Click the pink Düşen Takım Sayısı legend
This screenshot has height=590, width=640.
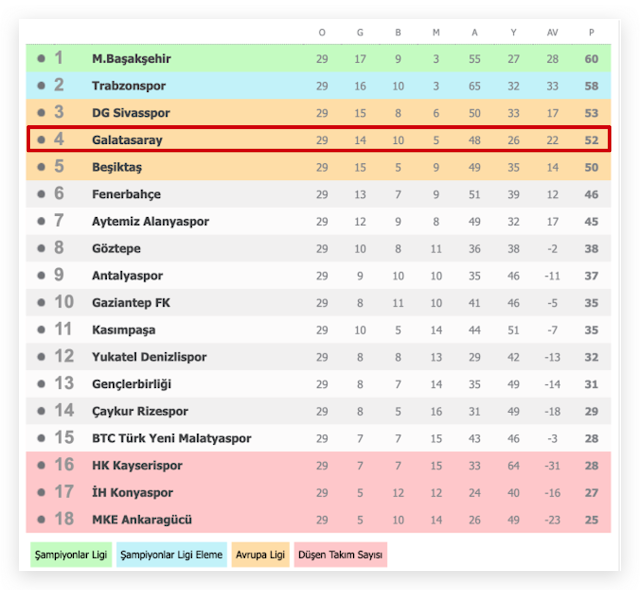(x=339, y=554)
